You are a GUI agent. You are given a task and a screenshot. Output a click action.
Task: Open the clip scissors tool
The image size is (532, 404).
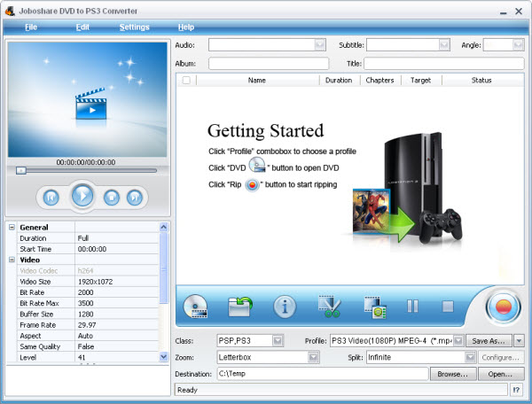point(330,307)
